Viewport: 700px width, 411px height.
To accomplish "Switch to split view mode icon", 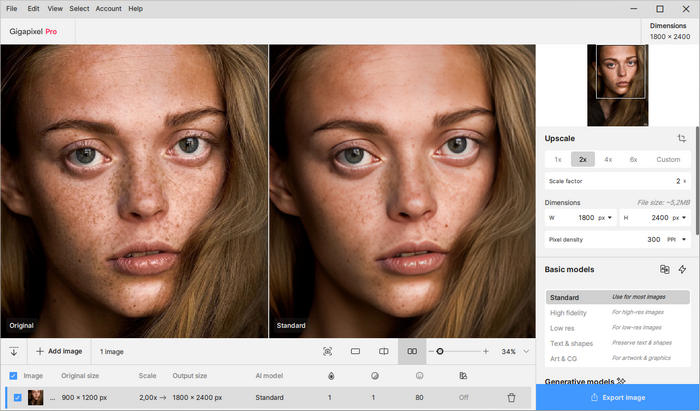I will tap(384, 351).
